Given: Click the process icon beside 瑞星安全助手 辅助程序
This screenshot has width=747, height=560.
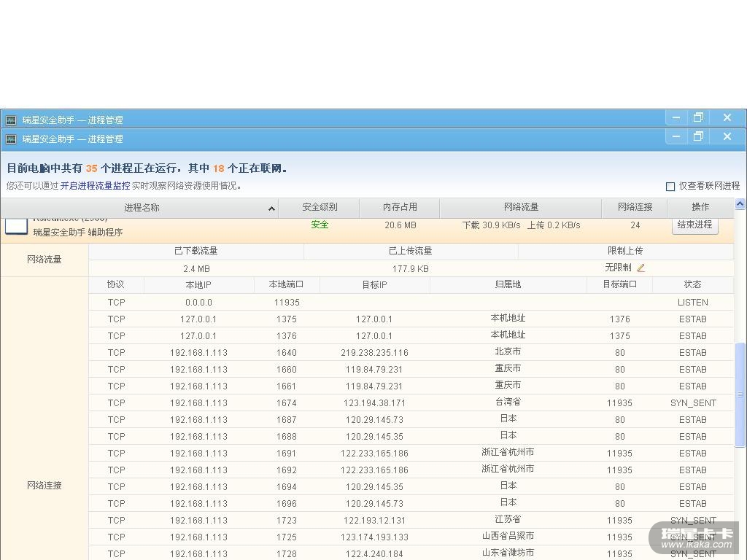Looking at the screenshot, I should (16, 226).
